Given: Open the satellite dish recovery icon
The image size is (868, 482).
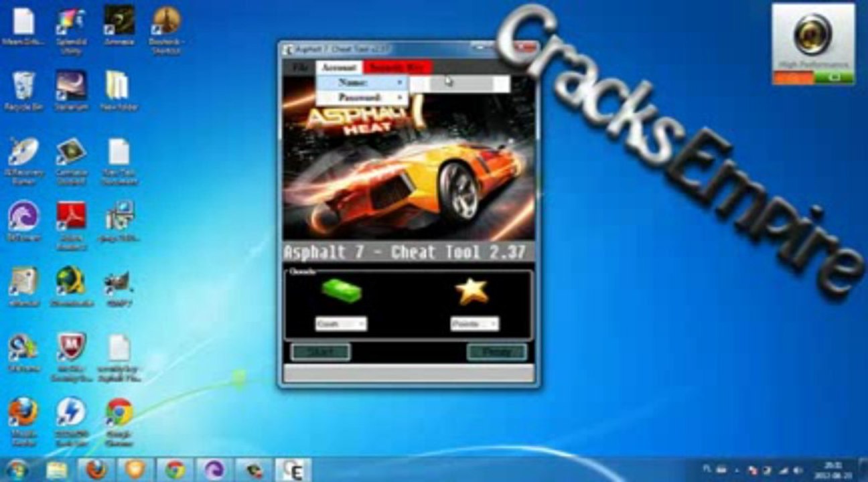Looking at the screenshot, I should 23,161.
